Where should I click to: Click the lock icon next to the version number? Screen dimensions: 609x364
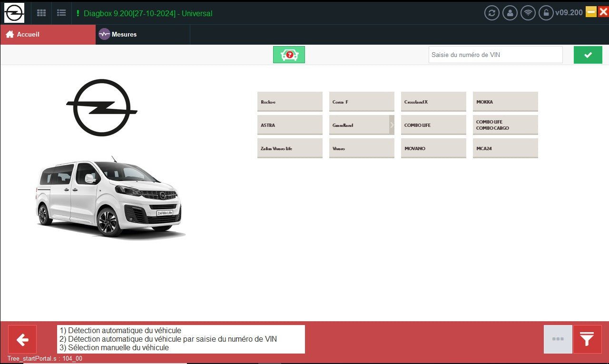click(546, 13)
